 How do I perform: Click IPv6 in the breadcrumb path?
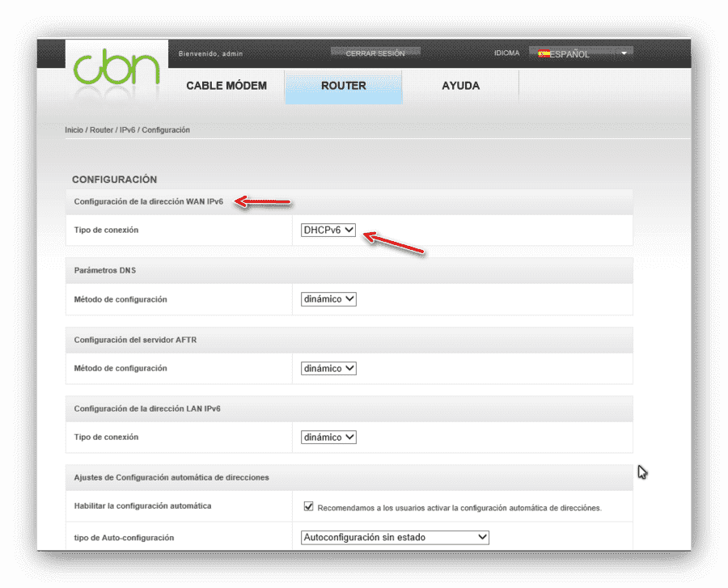point(127,130)
